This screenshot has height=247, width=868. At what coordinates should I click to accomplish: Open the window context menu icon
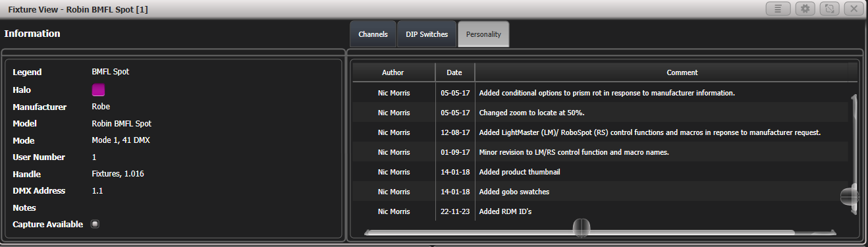point(778,9)
